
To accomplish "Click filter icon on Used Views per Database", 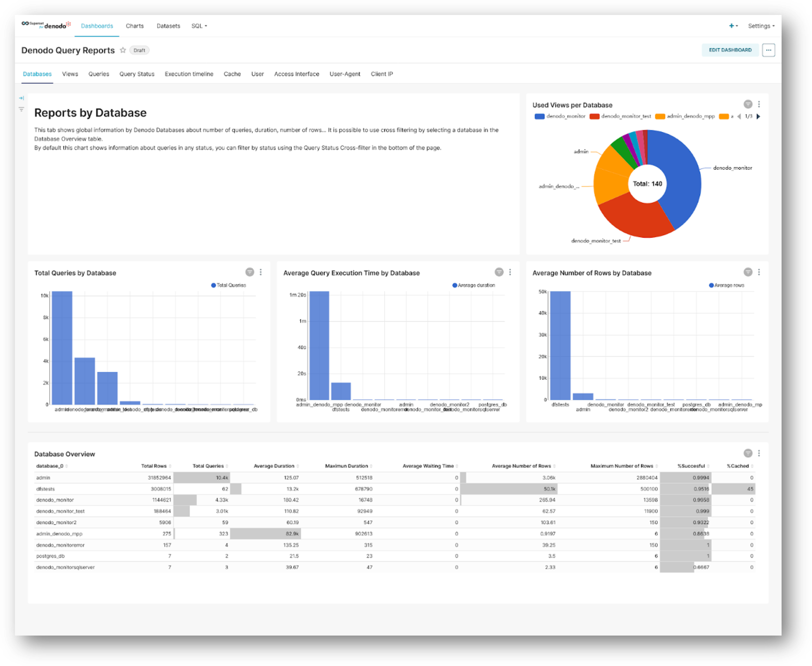I will [748, 104].
